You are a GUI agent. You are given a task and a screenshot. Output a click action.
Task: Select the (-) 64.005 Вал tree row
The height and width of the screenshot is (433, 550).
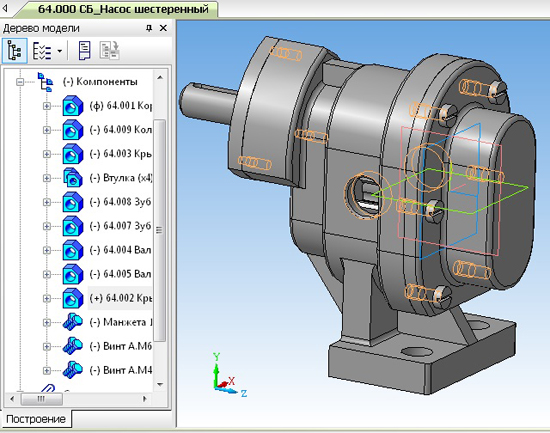coord(121,274)
